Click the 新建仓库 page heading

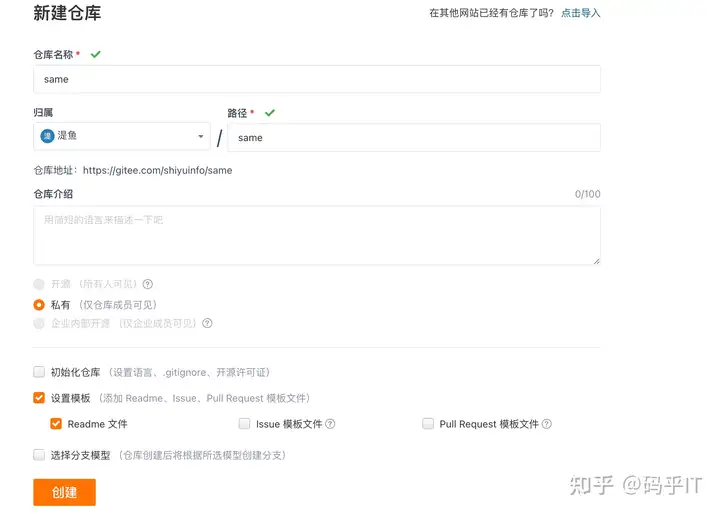67,13
